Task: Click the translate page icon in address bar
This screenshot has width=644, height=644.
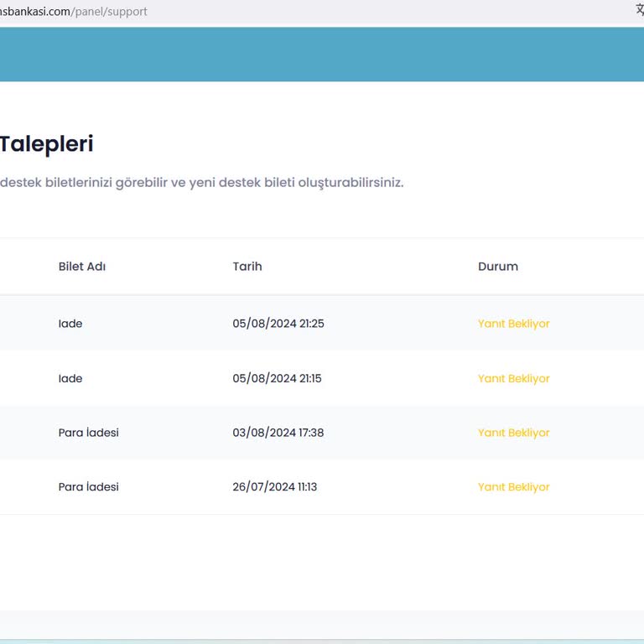Action: (639, 11)
